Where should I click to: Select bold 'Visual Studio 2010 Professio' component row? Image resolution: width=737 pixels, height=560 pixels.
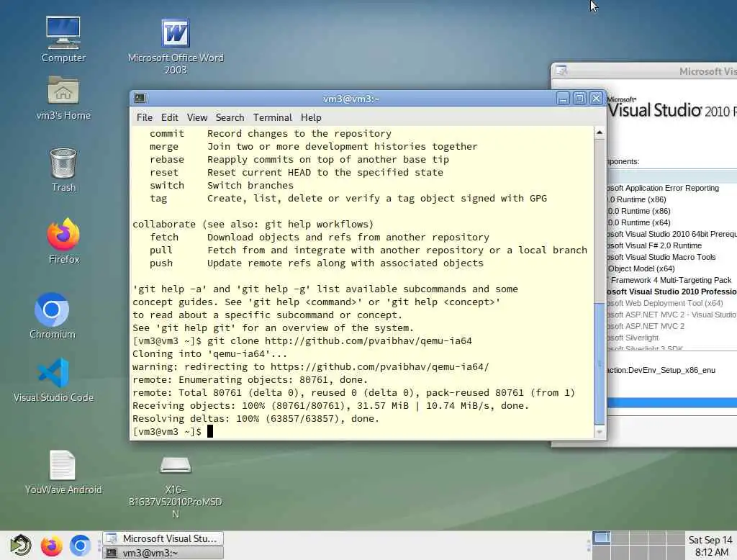tap(672, 292)
